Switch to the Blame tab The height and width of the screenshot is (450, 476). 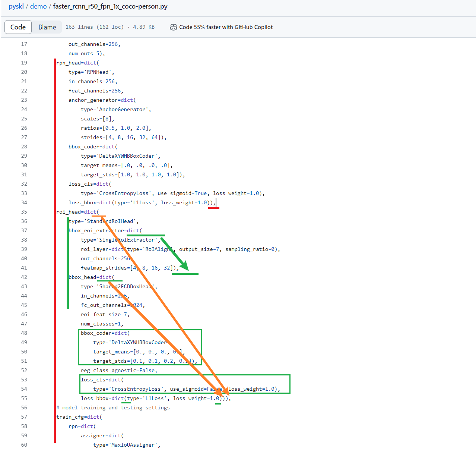pyautogui.click(x=47, y=27)
